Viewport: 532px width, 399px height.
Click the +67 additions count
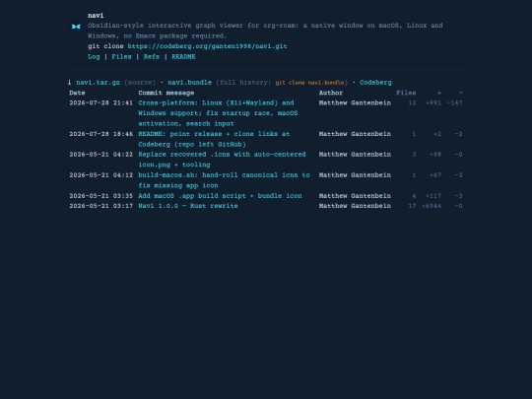click(x=435, y=175)
